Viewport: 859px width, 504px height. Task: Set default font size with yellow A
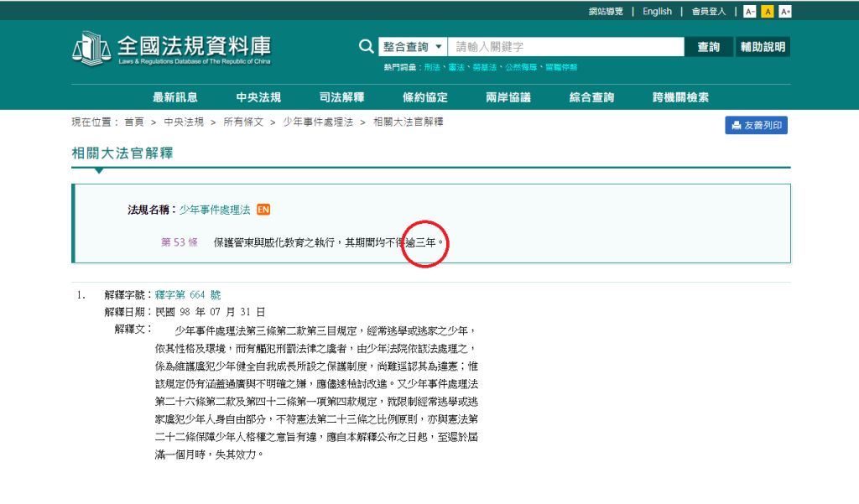pos(767,12)
